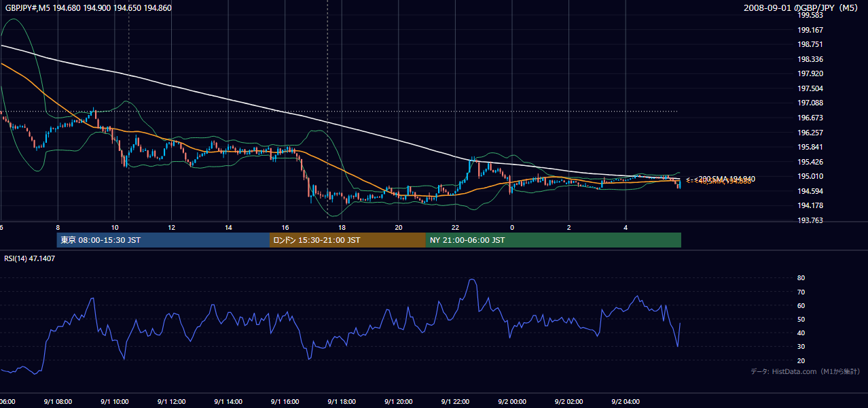868x408 pixels.
Task: Click the RSI(14) 47.1407 indicator label
Action: point(30,258)
